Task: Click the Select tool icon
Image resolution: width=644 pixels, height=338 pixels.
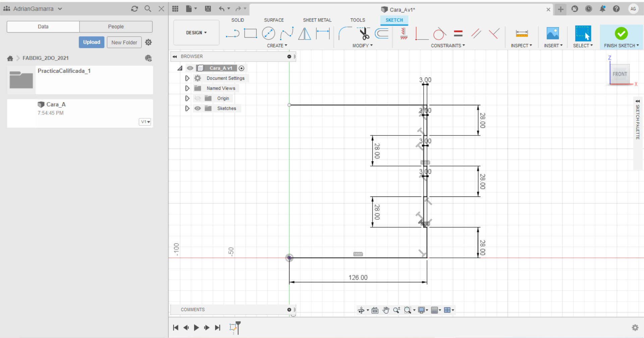Action: [583, 34]
